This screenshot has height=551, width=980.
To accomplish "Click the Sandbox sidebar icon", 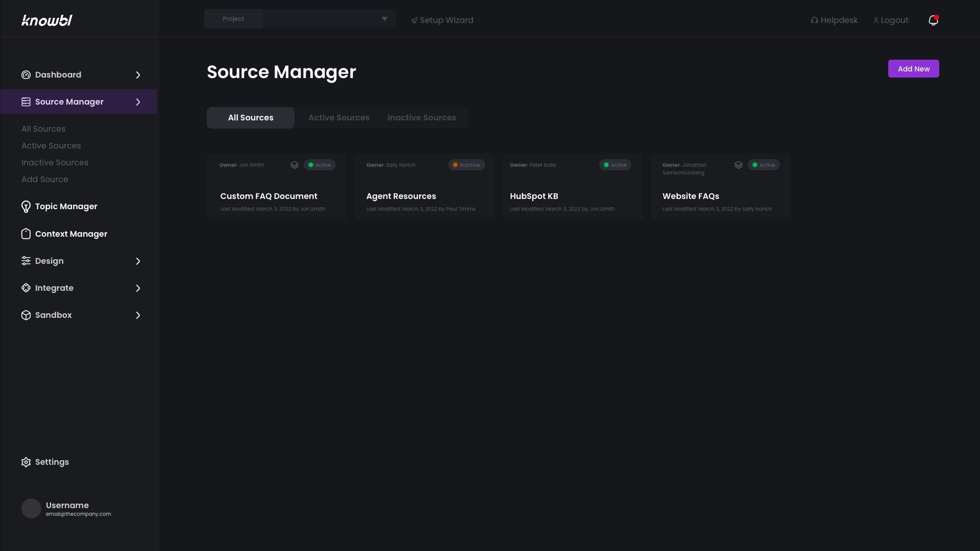I will coord(26,315).
